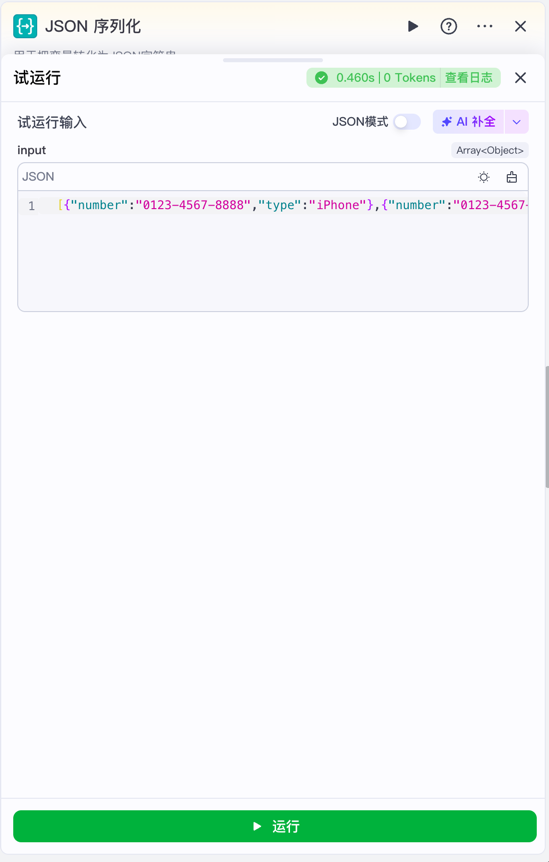Close the JSON 序列化 node panel

pos(520,26)
